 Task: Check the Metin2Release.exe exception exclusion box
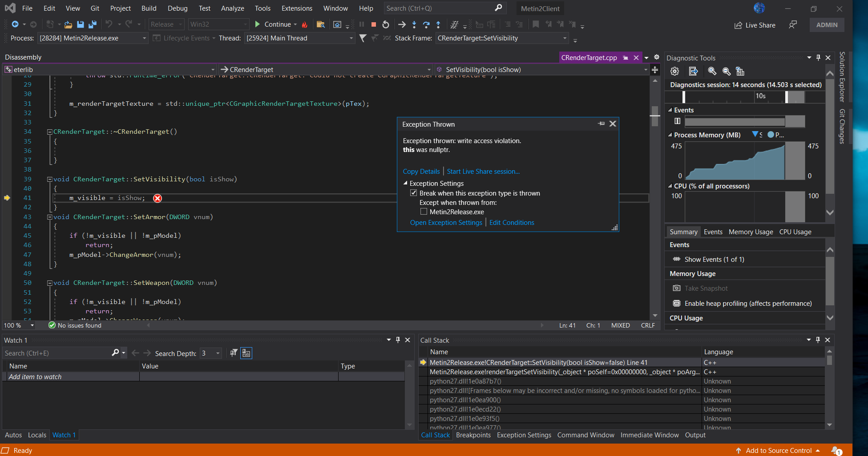coord(424,212)
